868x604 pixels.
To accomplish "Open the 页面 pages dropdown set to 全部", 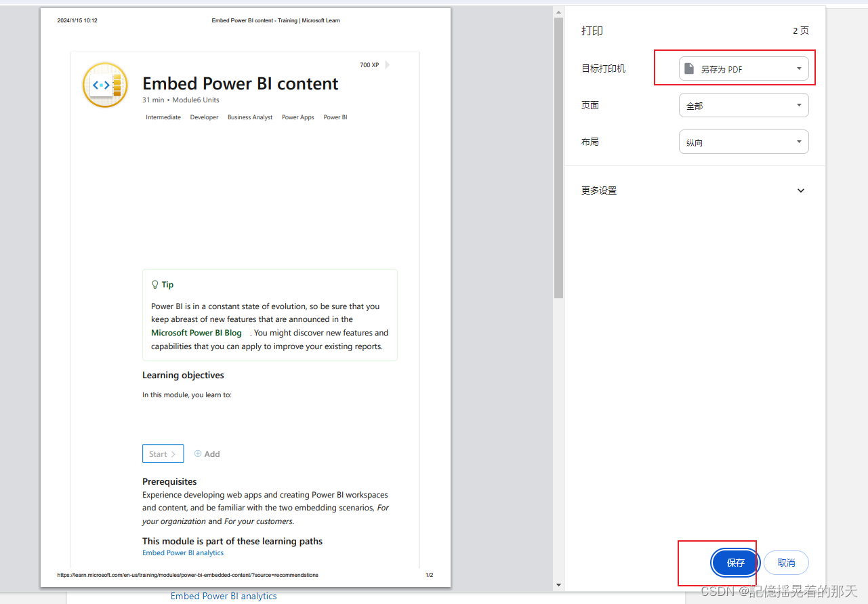I will (743, 105).
